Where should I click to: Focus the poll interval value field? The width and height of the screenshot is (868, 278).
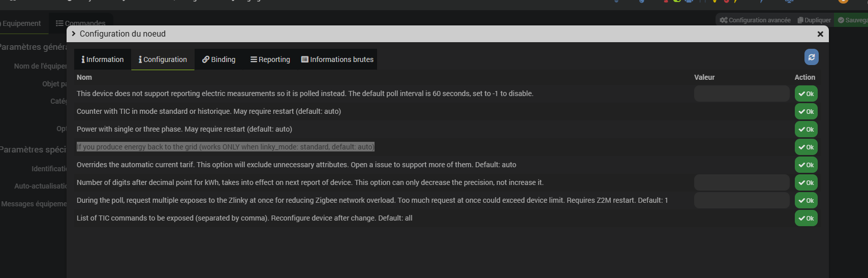click(x=741, y=94)
